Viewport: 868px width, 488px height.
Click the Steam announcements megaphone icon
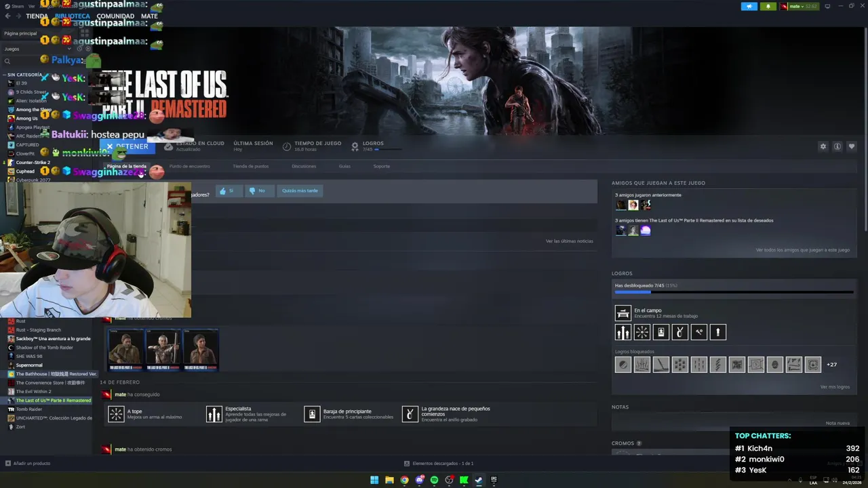tap(749, 6)
